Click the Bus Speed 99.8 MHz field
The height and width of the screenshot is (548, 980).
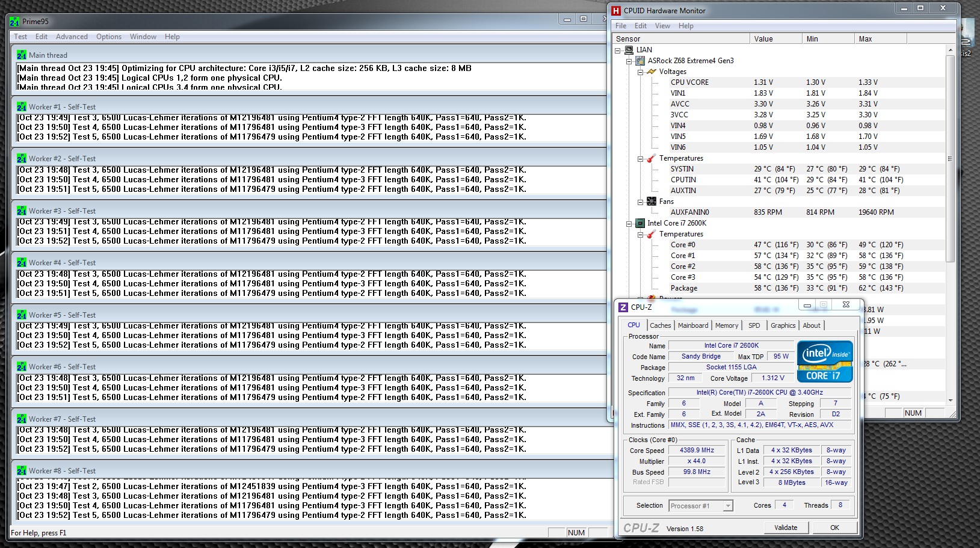[697, 472]
